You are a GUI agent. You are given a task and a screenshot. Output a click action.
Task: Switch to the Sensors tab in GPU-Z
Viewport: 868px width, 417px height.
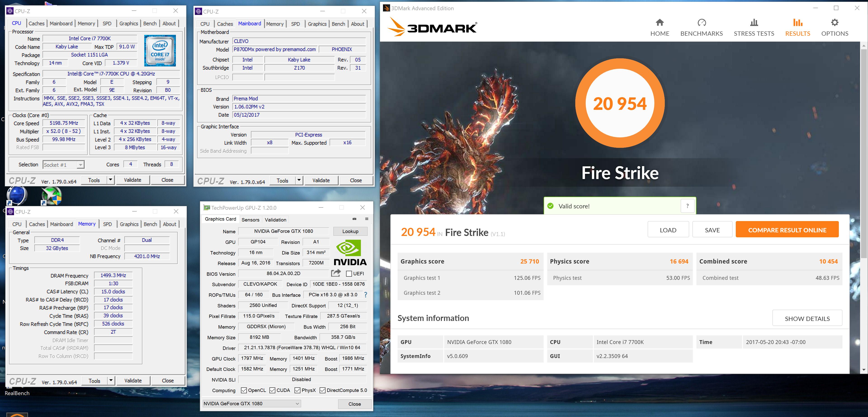[x=250, y=220]
